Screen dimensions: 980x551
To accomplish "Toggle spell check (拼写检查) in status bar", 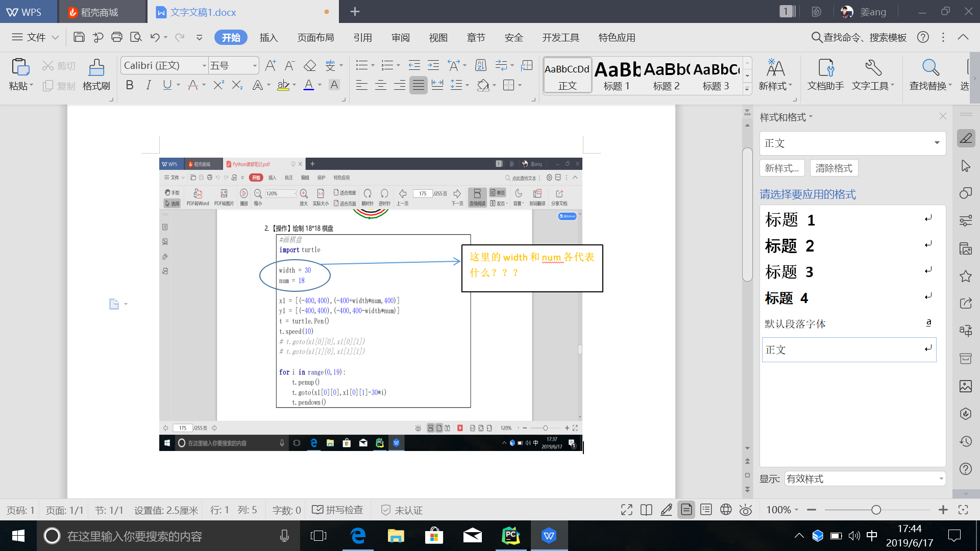I will [337, 510].
